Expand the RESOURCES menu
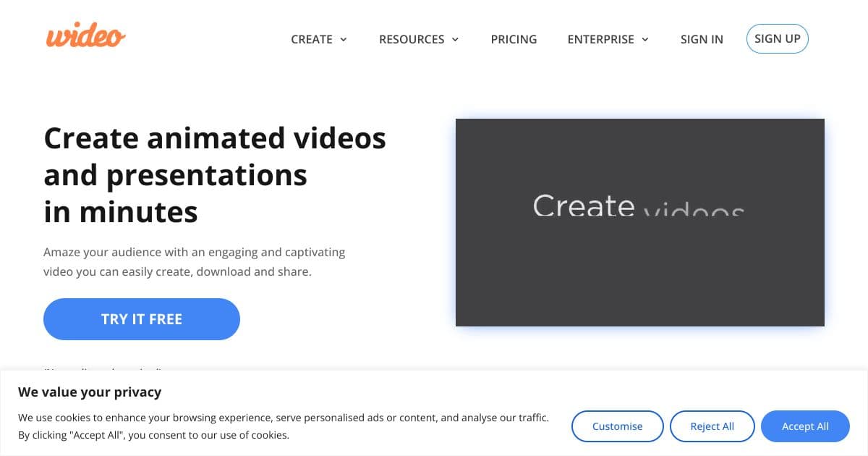The width and height of the screenshot is (868, 456). click(x=411, y=39)
